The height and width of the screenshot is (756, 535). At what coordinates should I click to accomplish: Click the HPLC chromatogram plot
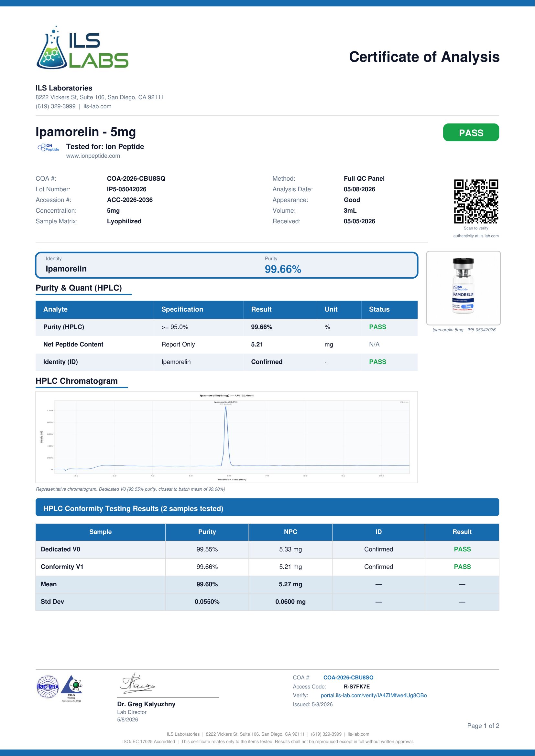(x=227, y=437)
